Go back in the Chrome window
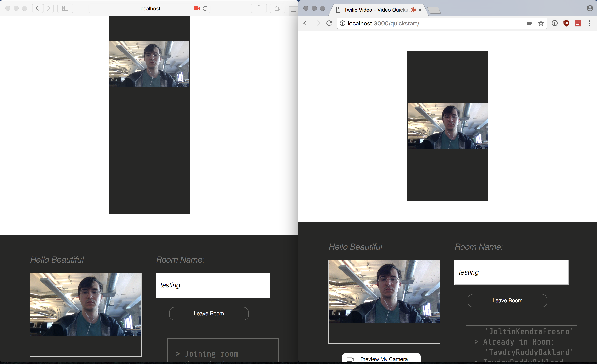 306,23
